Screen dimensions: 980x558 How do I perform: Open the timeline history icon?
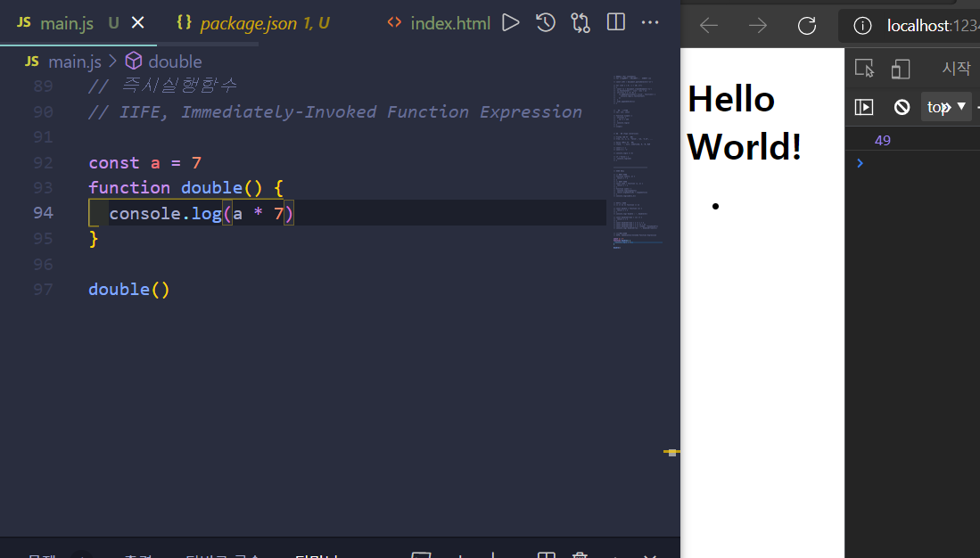point(546,23)
